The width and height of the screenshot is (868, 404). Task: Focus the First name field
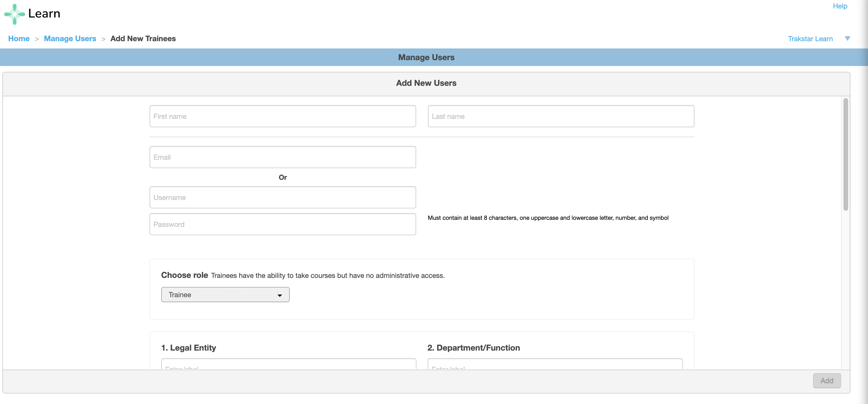click(283, 116)
